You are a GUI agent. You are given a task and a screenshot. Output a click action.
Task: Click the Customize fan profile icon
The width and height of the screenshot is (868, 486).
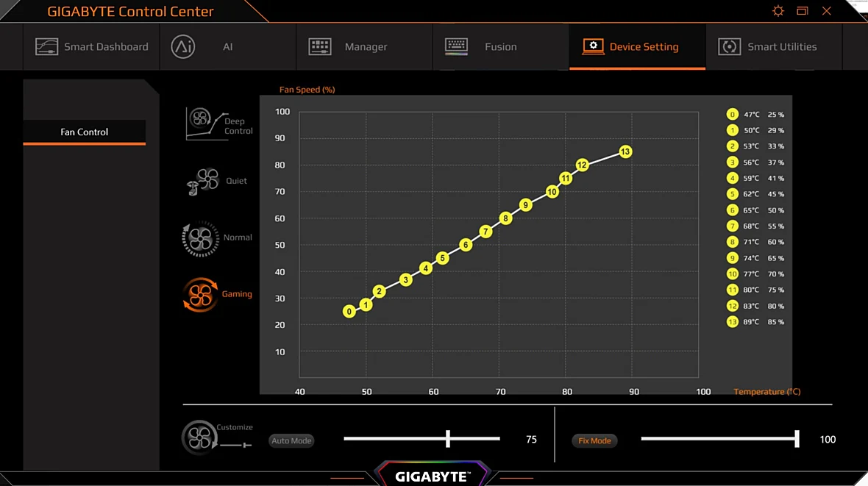(199, 437)
